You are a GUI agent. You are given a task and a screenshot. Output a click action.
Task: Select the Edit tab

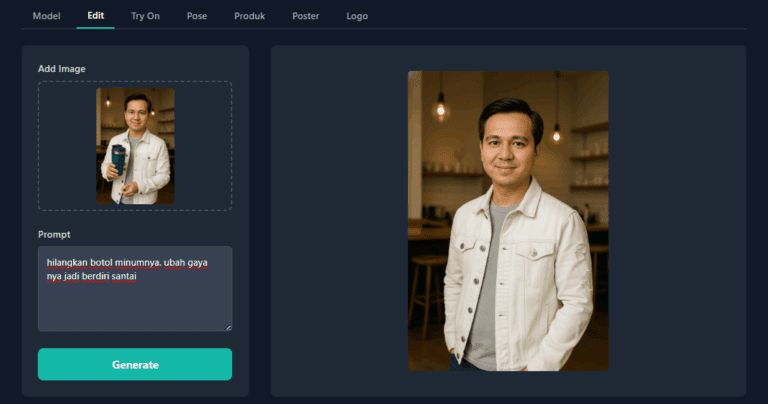click(95, 16)
